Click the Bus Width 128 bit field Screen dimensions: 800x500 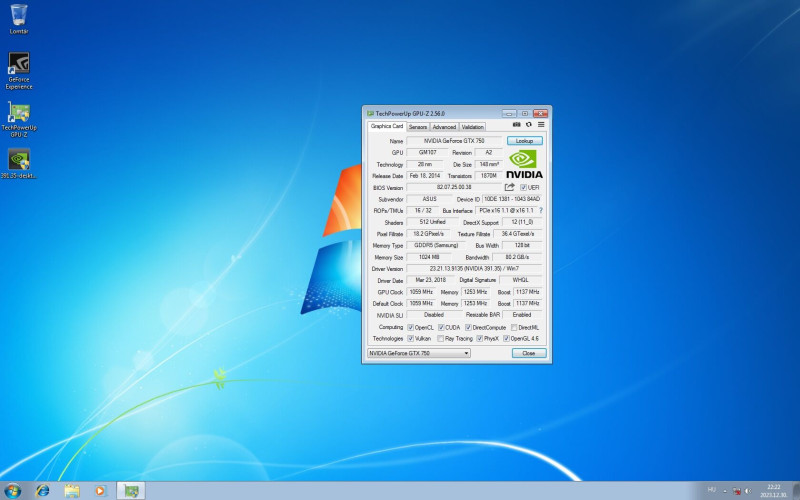point(522,245)
